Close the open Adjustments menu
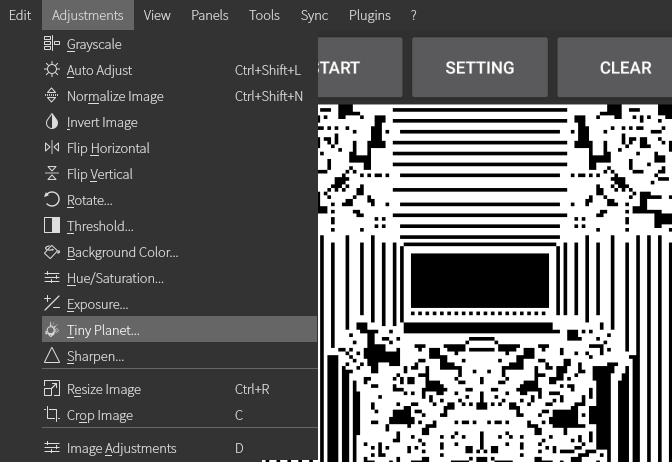672x462 pixels. click(88, 15)
